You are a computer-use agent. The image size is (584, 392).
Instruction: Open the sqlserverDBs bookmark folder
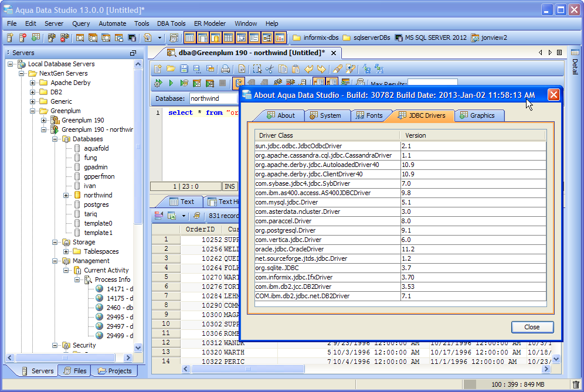(366, 38)
